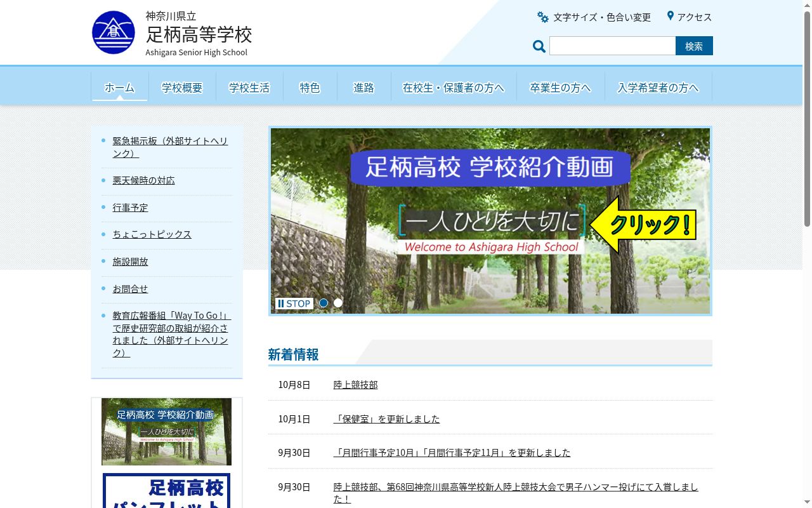
Task: Click the gear icon for 文字サイズ・色合い変更
Action: pyautogui.click(x=543, y=17)
